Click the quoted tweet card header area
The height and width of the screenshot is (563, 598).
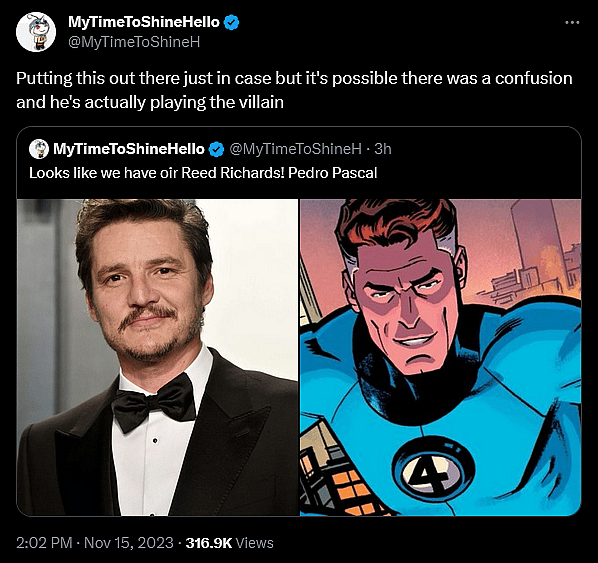click(x=299, y=162)
